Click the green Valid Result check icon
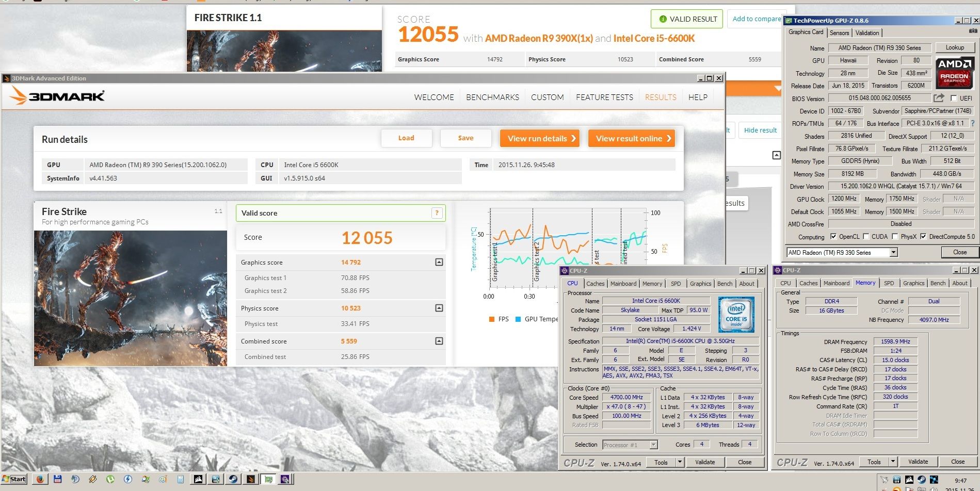 (663, 19)
